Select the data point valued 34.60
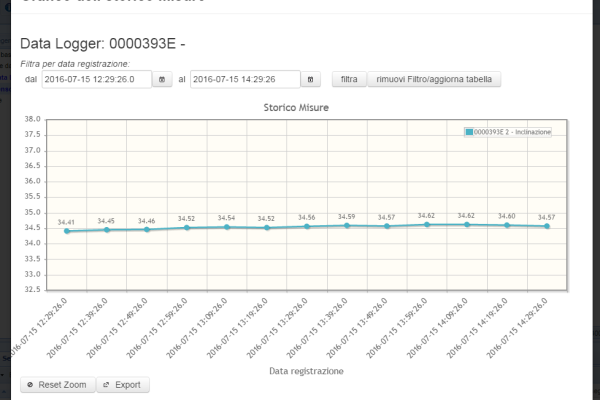This screenshot has height=400, width=600. tap(507, 225)
